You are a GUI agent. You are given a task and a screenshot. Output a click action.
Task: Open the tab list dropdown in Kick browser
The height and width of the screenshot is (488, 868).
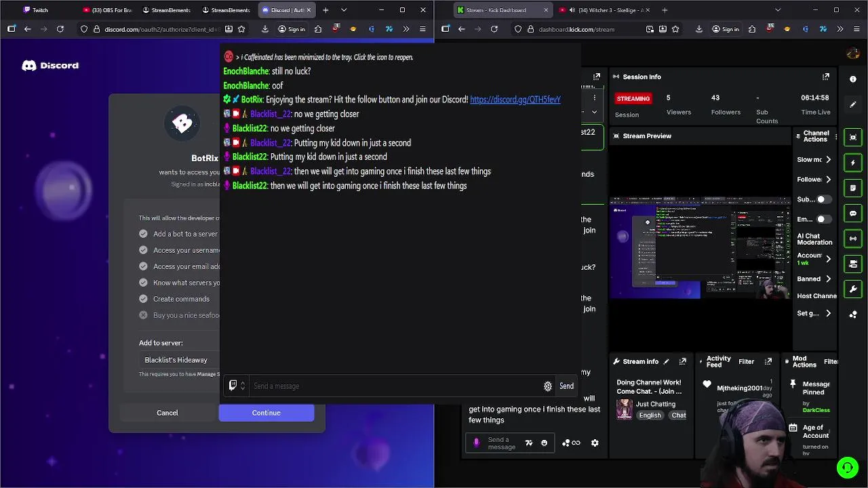(x=777, y=10)
